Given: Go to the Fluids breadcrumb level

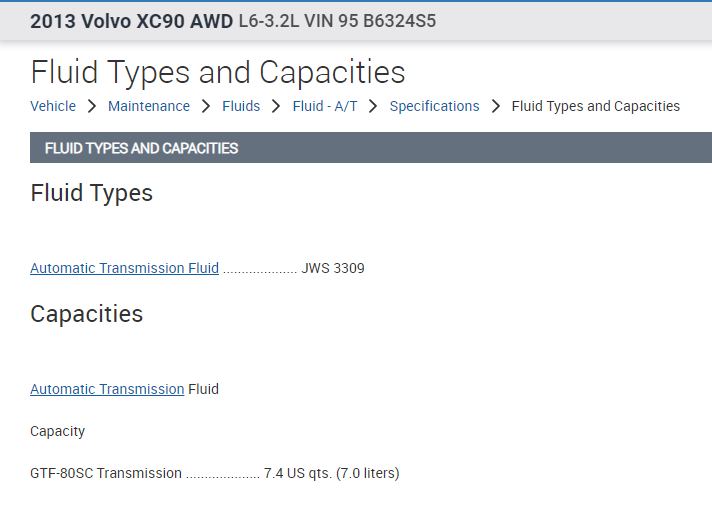Looking at the screenshot, I should pyautogui.click(x=241, y=106).
